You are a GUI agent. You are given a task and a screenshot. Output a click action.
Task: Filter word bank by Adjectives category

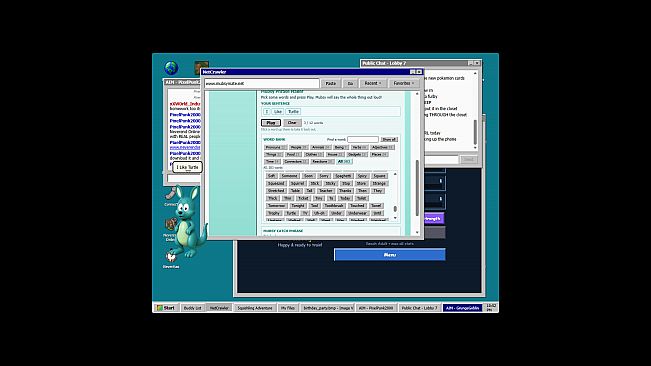[x=382, y=147]
